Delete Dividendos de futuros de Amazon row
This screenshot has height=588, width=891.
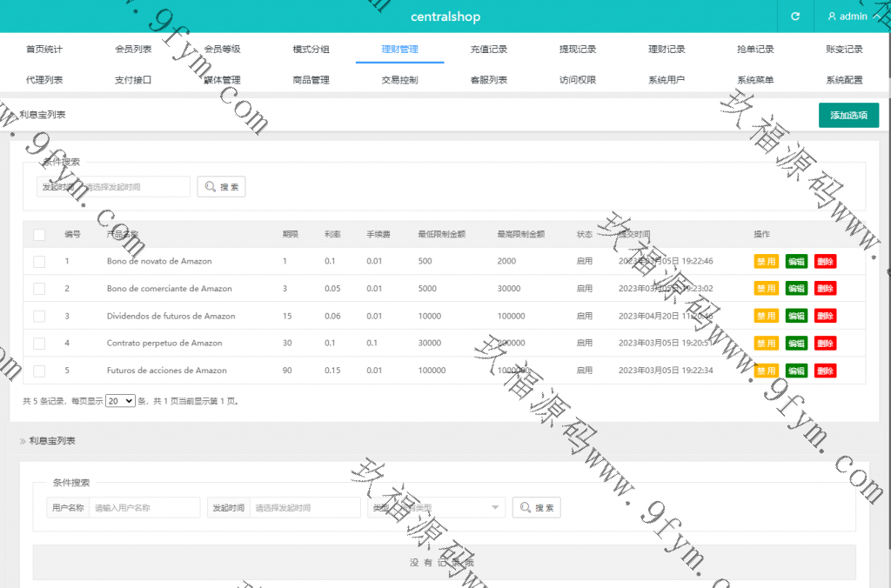click(x=825, y=316)
